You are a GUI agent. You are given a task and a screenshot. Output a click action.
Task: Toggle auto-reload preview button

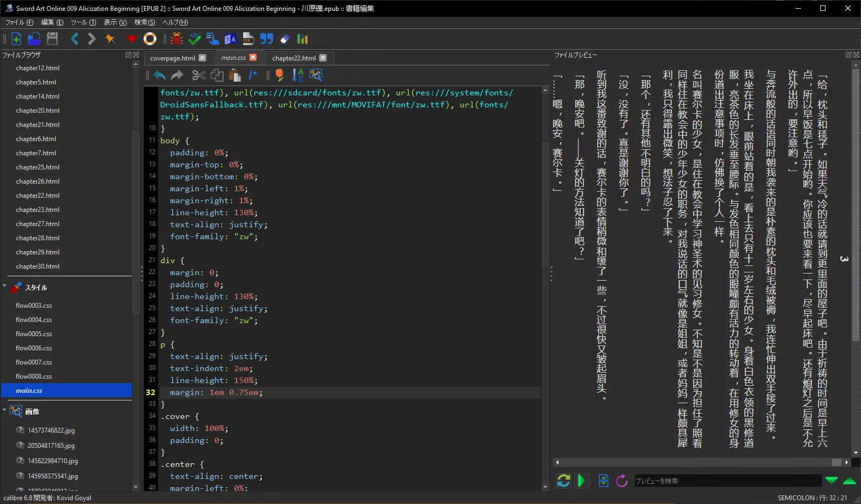point(563,481)
